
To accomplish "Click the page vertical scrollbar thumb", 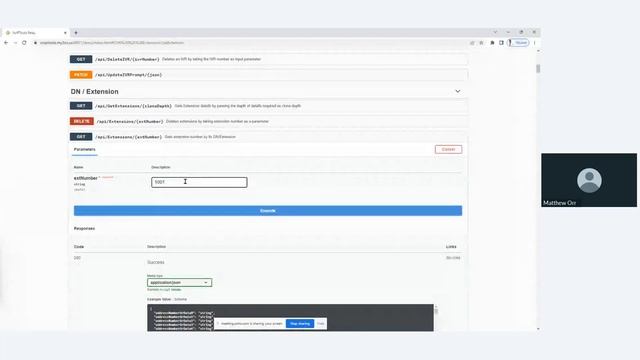I will pyautogui.click(x=538, y=69).
